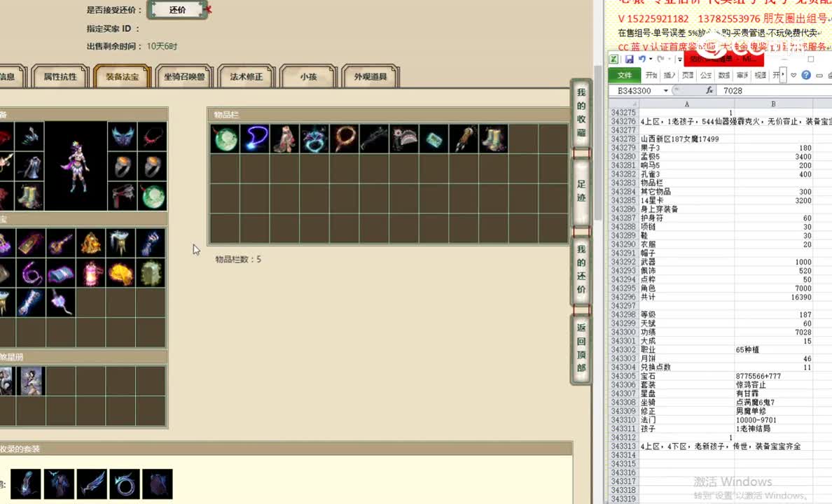Viewport: 832px width, 504px height.
Task: Open the 足迹 side button
Action: coord(581,192)
